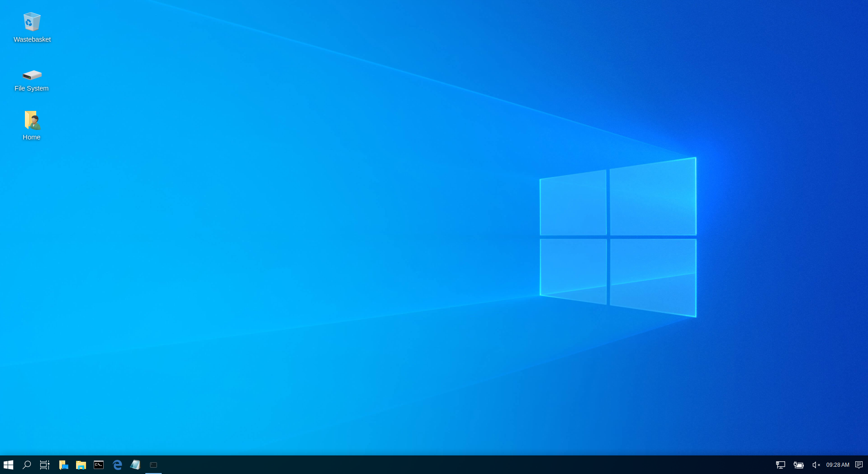Switch to the running window taskbar button

pos(153,465)
